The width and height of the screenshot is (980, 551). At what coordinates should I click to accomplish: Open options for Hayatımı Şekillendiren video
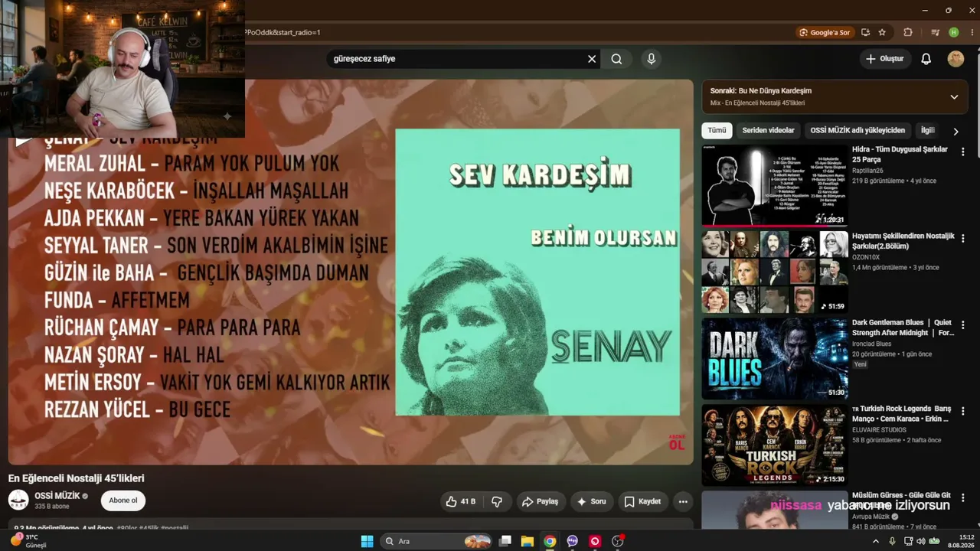coord(962,238)
